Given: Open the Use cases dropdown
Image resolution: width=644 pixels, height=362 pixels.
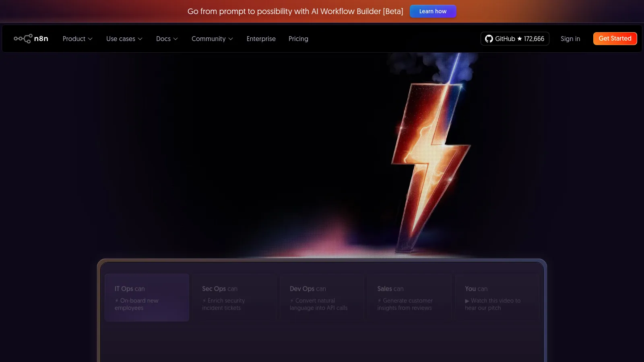Looking at the screenshot, I should (x=124, y=39).
